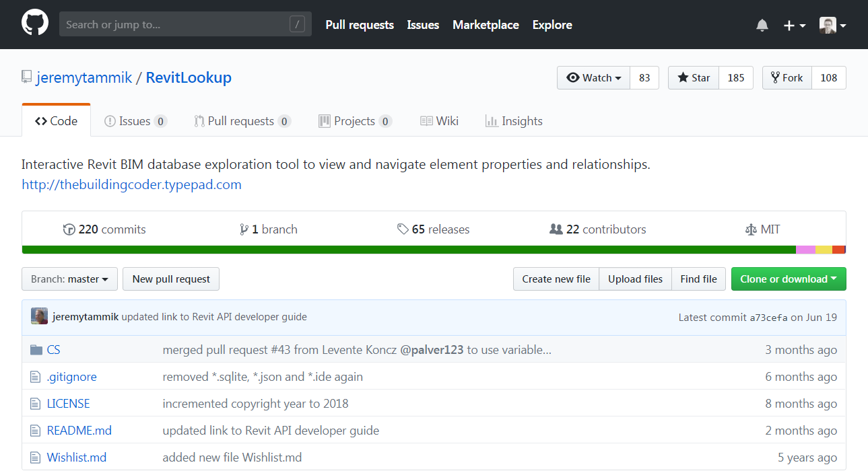Star the RevitLookup repository
This screenshot has width=868, height=473.
pos(694,78)
